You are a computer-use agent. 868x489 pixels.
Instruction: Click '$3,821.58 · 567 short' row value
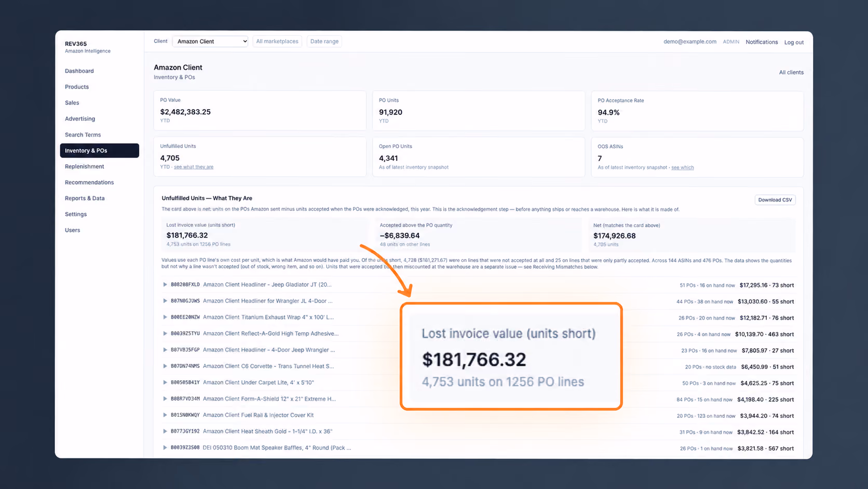[766, 448]
